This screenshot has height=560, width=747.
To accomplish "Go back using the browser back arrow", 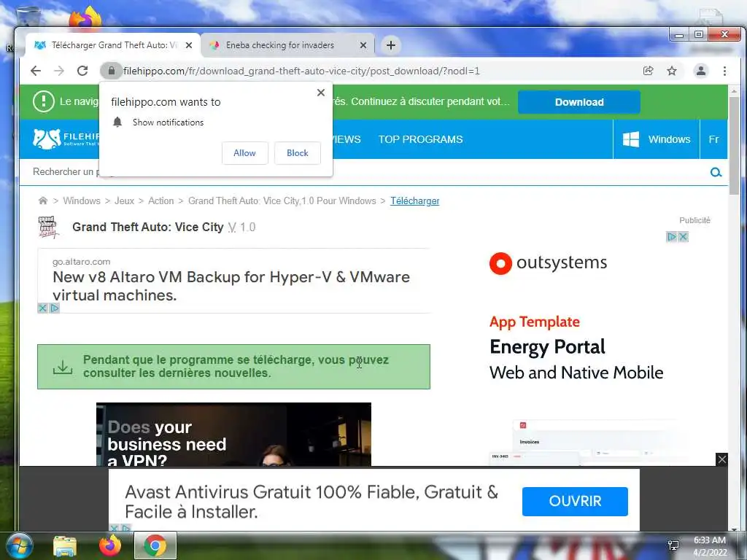I will coord(36,71).
